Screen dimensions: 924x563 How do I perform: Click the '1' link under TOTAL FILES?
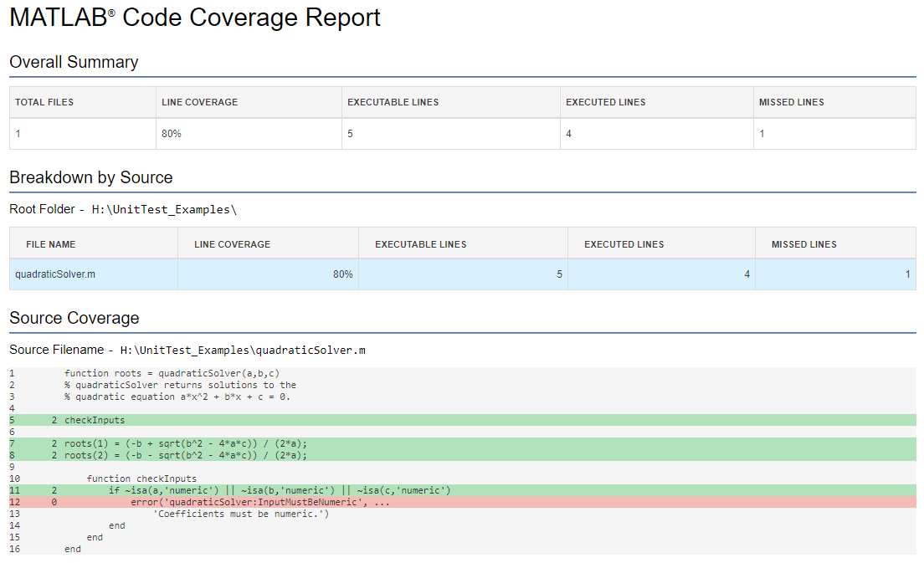pyautogui.click(x=17, y=133)
